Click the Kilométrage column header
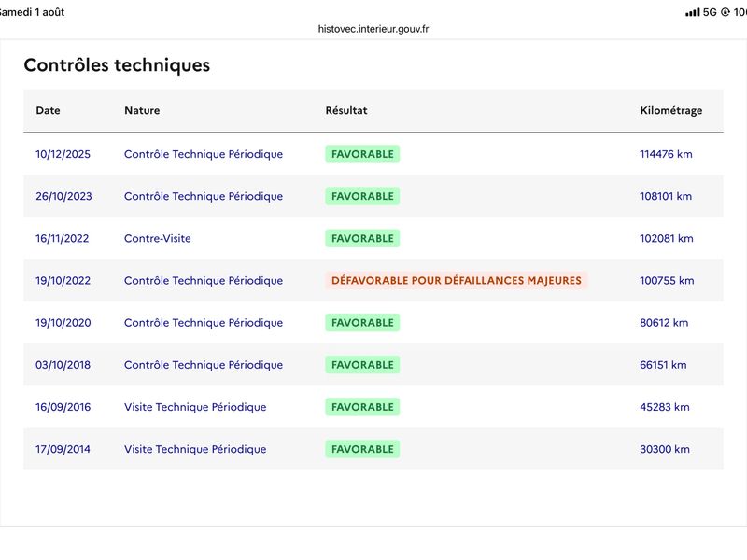Viewport: 747px width, 560px height. (x=670, y=110)
